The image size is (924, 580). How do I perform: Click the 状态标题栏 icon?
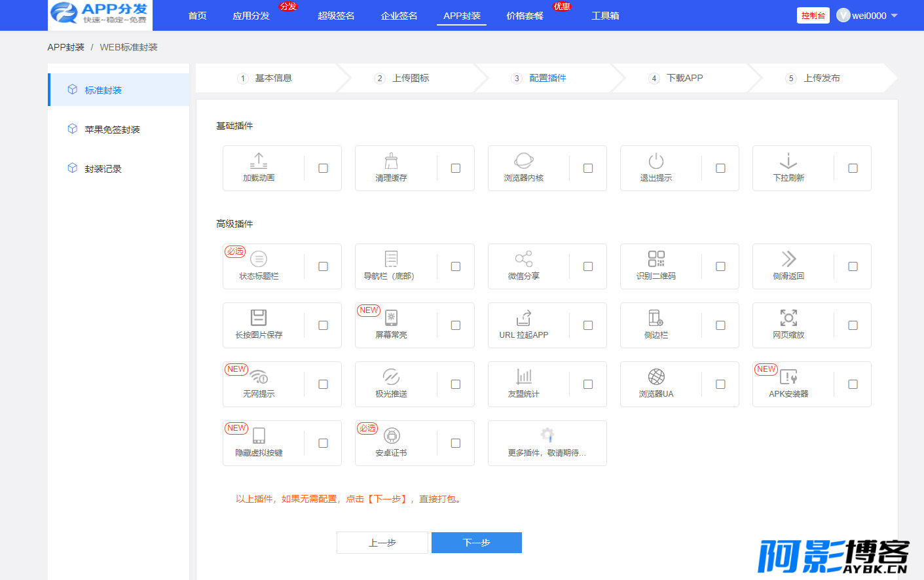pyautogui.click(x=259, y=259)
